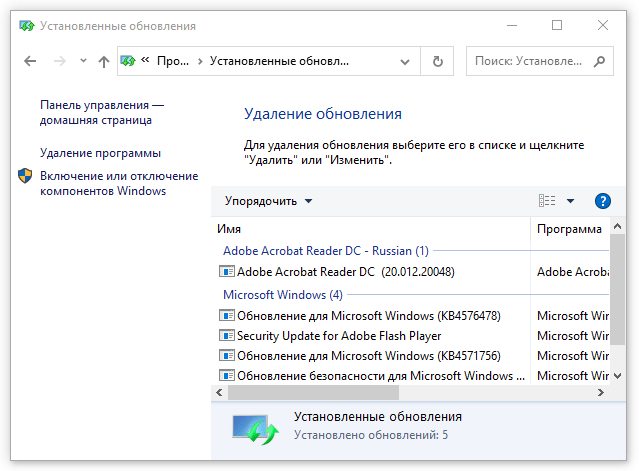Viewport: 639px width, 471px height.
Task: Close the 'Установленные обновления' window
Action: (x=603, y=25)
